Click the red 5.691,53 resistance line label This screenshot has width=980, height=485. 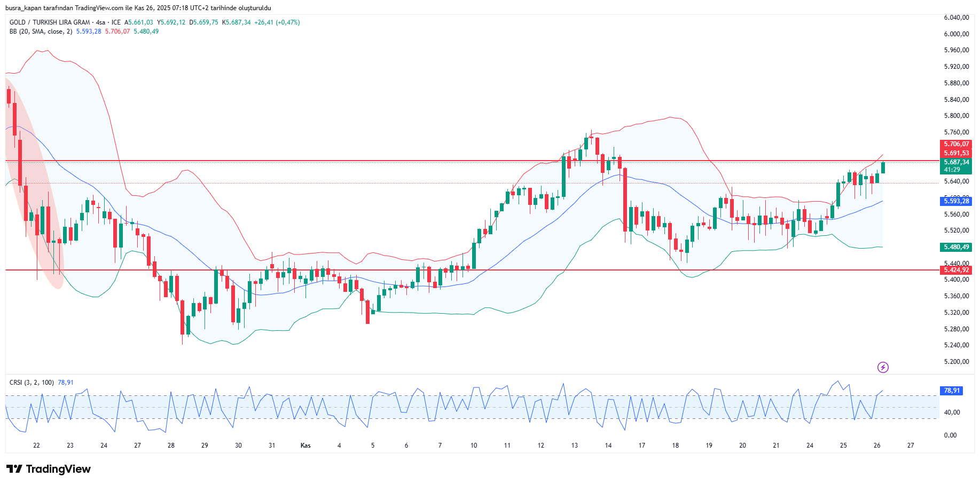click(x=955, y=153)
